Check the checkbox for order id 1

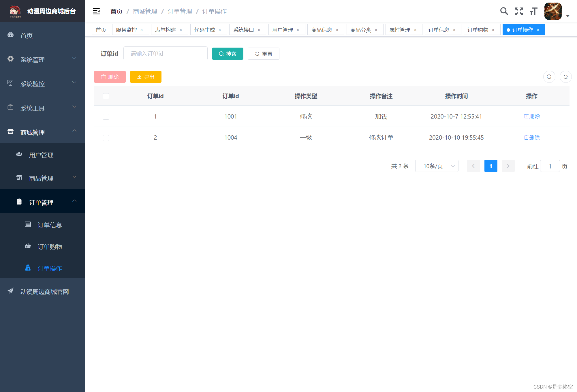click(x=106, y=117)
